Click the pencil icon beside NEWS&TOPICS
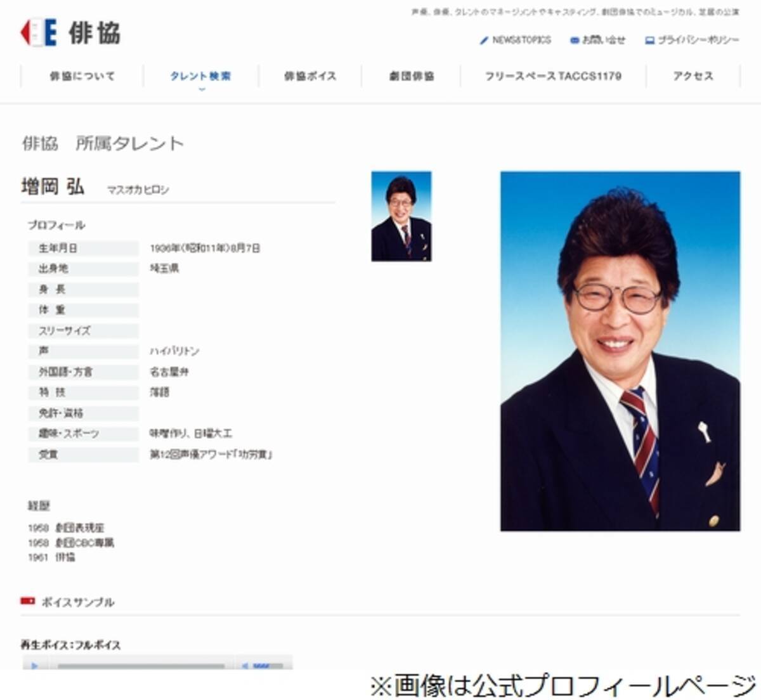 tap(484, 40)
